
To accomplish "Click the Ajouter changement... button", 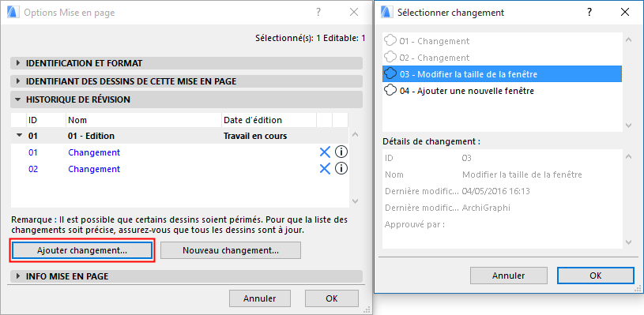I will (82, 250).
